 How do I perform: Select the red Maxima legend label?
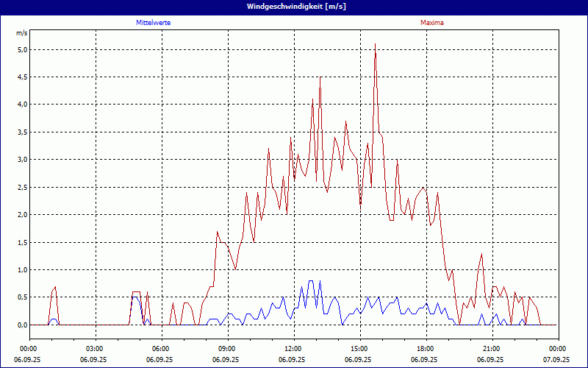tap(431, 23)
